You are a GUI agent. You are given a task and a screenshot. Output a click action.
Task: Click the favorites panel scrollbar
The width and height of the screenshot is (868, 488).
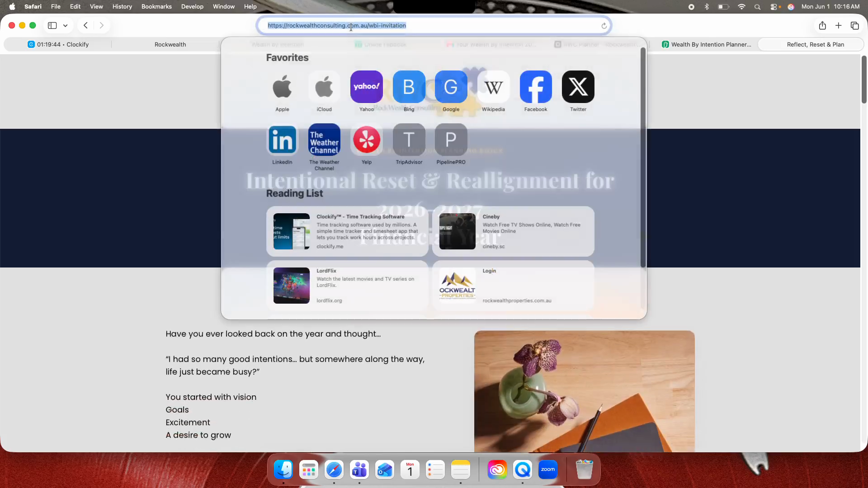click(643, 157)
